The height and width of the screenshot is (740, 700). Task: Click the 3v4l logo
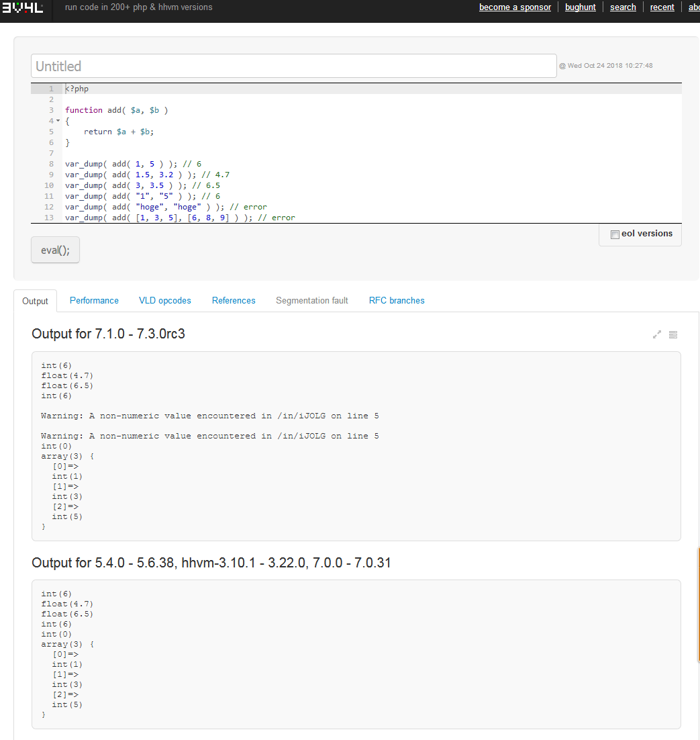(x=23, y=7)
